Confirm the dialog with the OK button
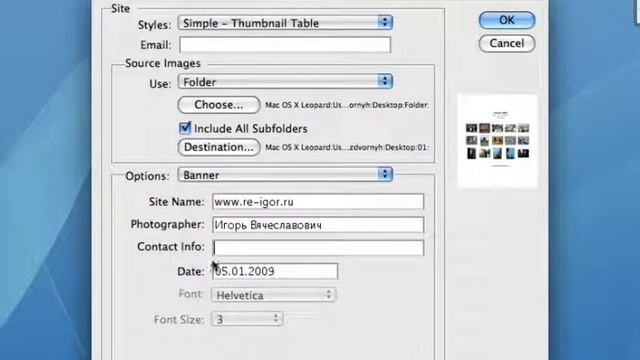 click(507, 20)
